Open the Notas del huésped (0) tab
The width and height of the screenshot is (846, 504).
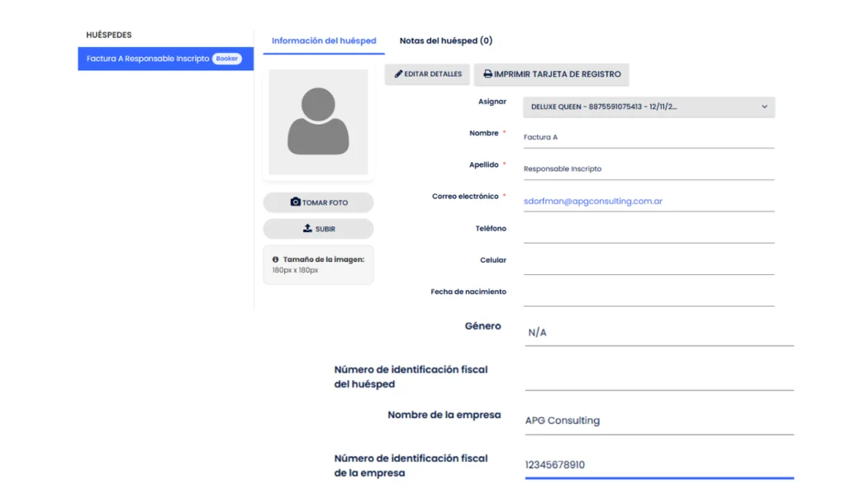(445, 40)
